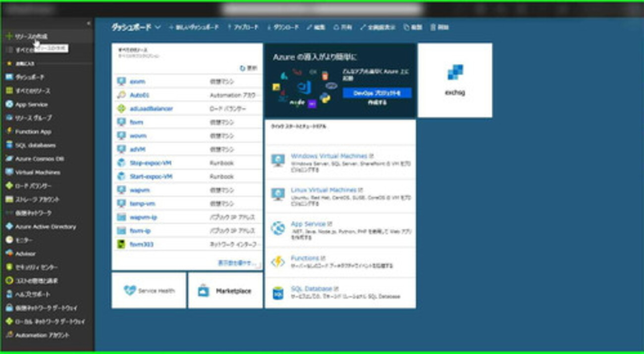Open the adLoadBalancer resource link
Screen dimensions: 644x354
(151, 108)
